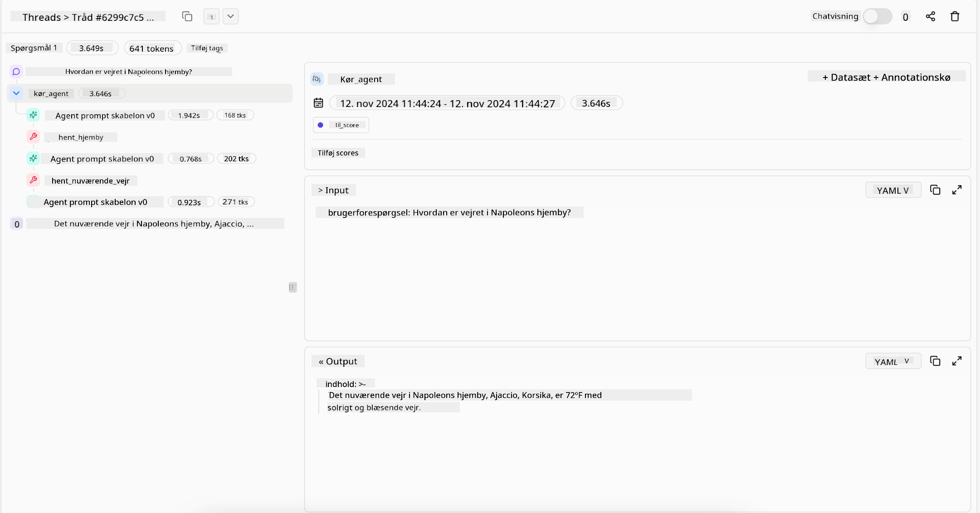
Task: Delete thread with trash icon
Action: (x=955, y=17)
